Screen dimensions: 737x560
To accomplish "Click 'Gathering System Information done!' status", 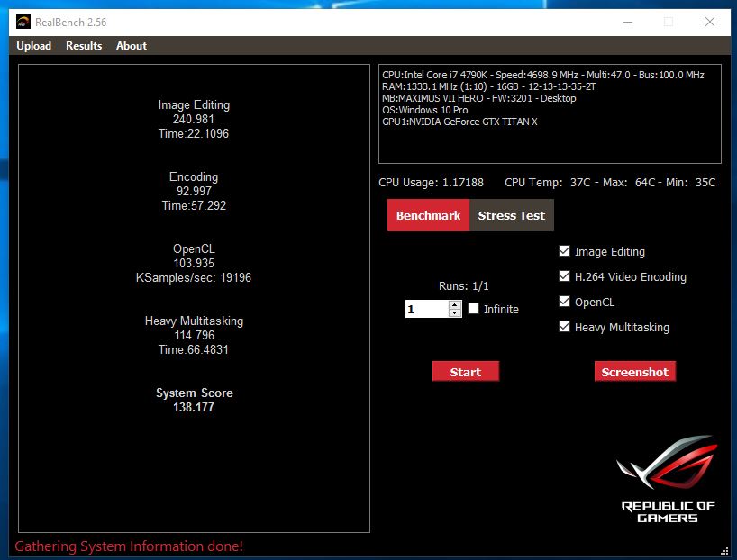I will [129, 546].
